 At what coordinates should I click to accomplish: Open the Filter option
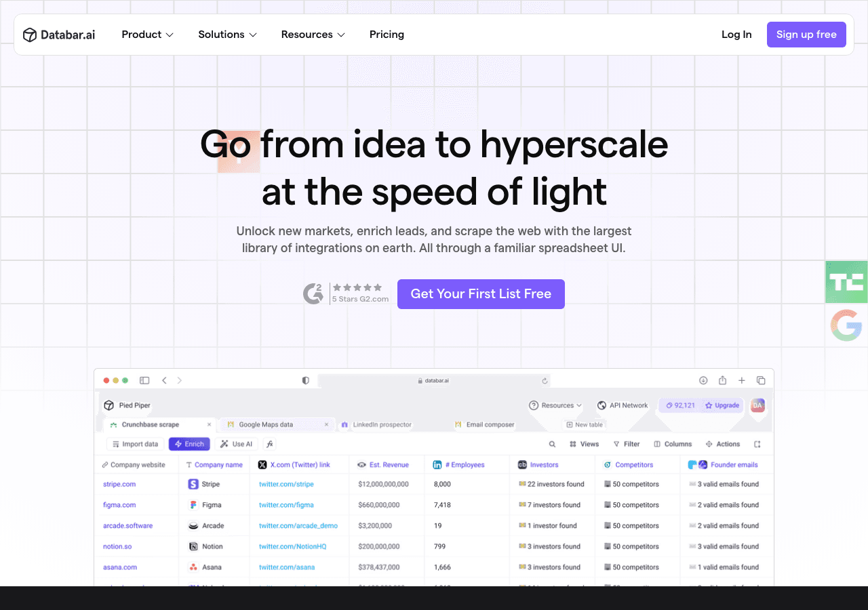[x=627, y=445]
